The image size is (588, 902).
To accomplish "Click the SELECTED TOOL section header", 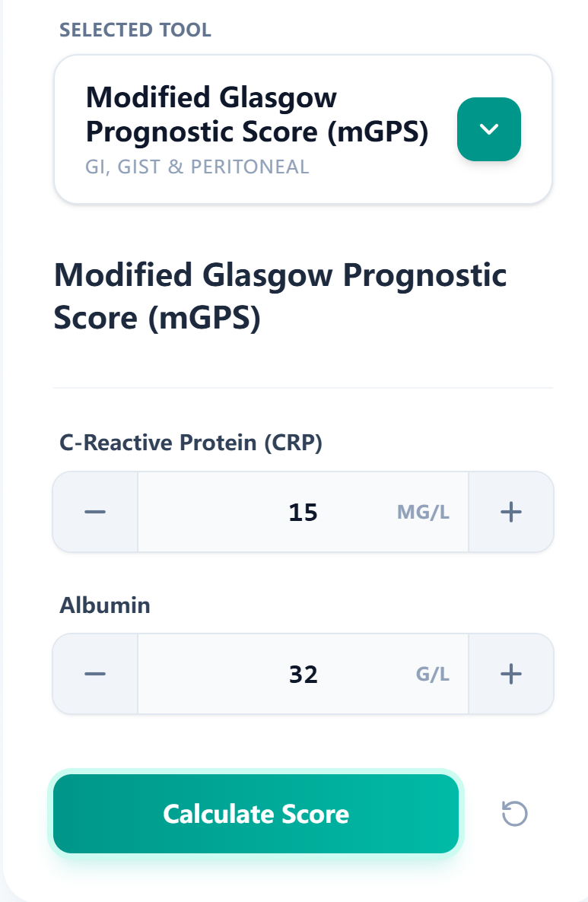I will point(135,30).
